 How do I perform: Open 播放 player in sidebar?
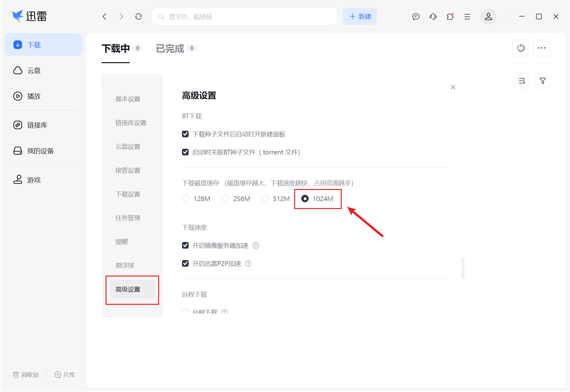pos(43,96)
